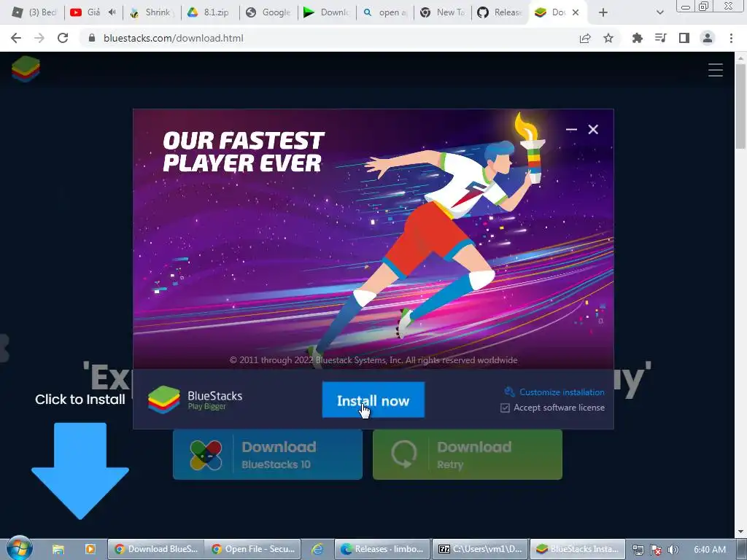The width and height of the screenshot is (747, 560).
Task: Click the page vertical scrollbar thumb
Action: click(741, 106)
